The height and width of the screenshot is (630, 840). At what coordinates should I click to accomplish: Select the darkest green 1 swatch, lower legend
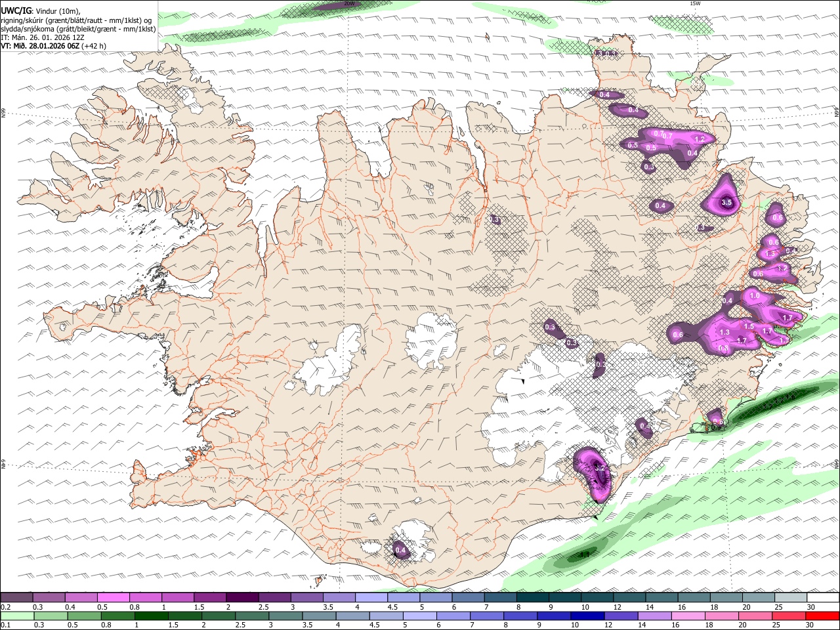(150, 616)
